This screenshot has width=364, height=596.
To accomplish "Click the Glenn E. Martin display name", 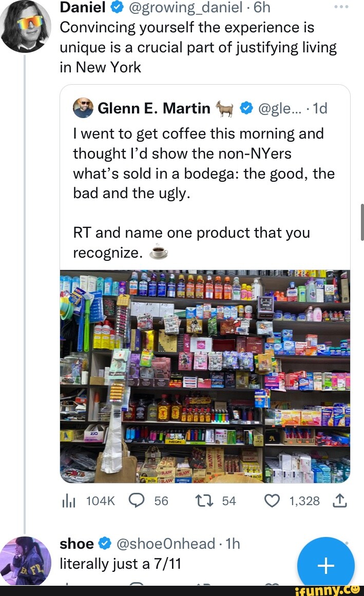I will click(x=154, y=108).
